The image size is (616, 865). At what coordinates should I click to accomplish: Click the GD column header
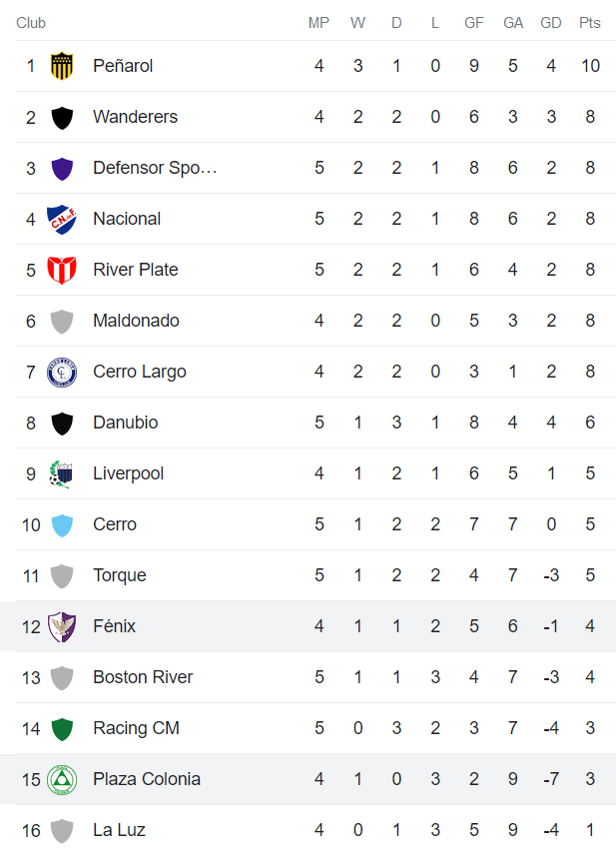pyautogui.click(x=551, y=23)
